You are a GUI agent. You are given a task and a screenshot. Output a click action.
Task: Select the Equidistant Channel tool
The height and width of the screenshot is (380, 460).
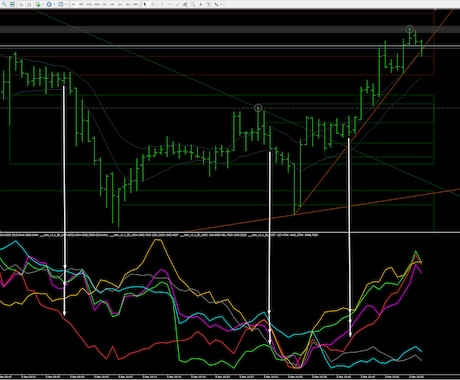point(185,4)
